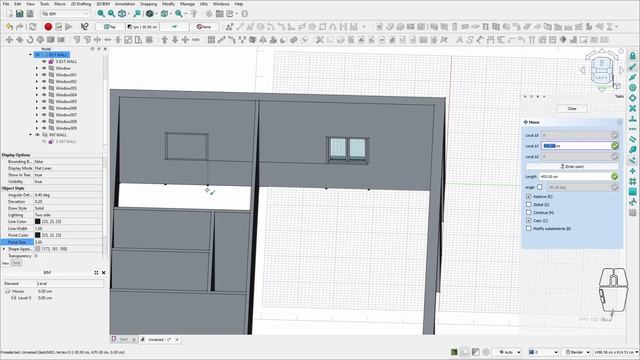Open the Annotation menu

[x=125, y=4]
